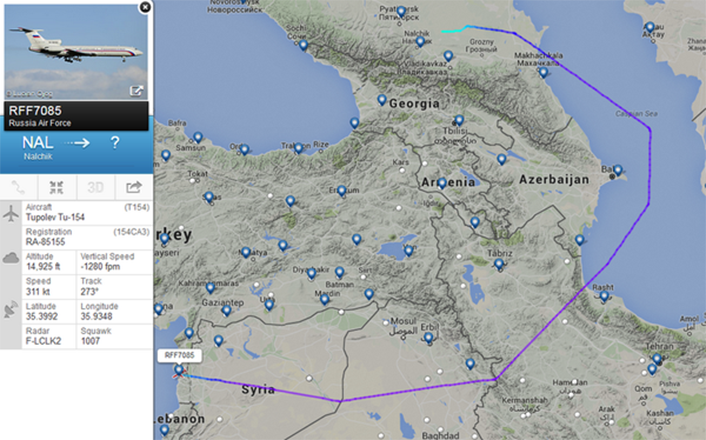The height and width of the screenshot is (440, 706).
Task: Close the RFF7085 flight info panel
Action: (x=145, y=7)
